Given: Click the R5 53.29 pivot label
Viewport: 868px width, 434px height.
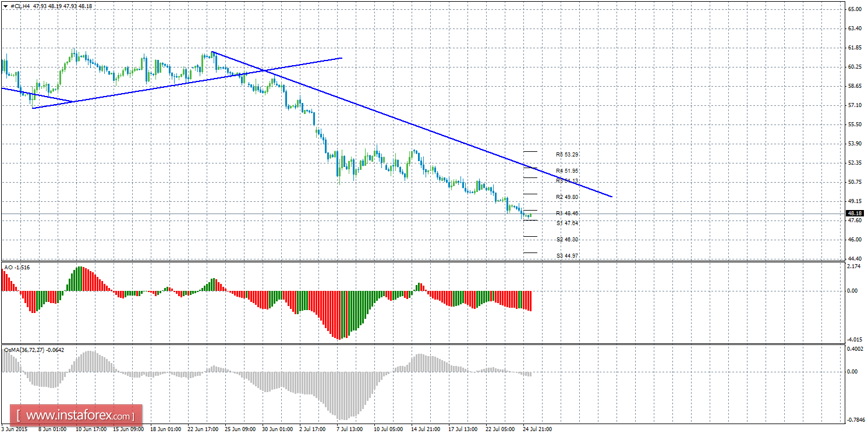Looking at the screenshot, I should tap(567, 155).
